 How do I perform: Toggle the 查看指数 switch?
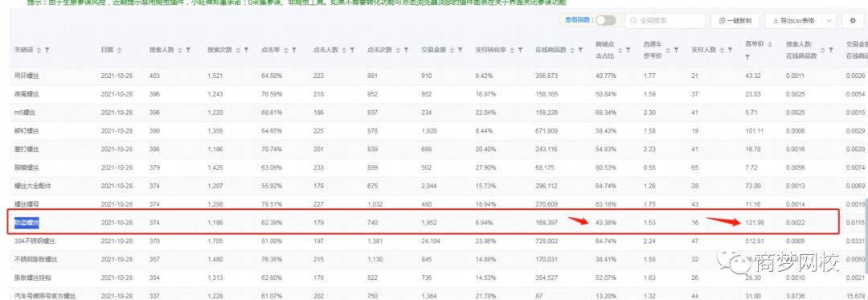(x=606, y=20)
